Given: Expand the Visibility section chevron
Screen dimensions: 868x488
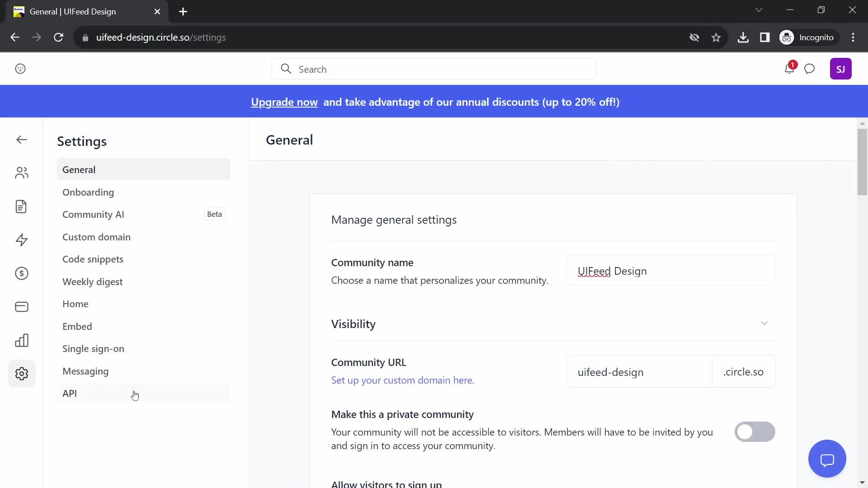Looking at the screenshot, I should pyautogui.click(x=764, y=323).
